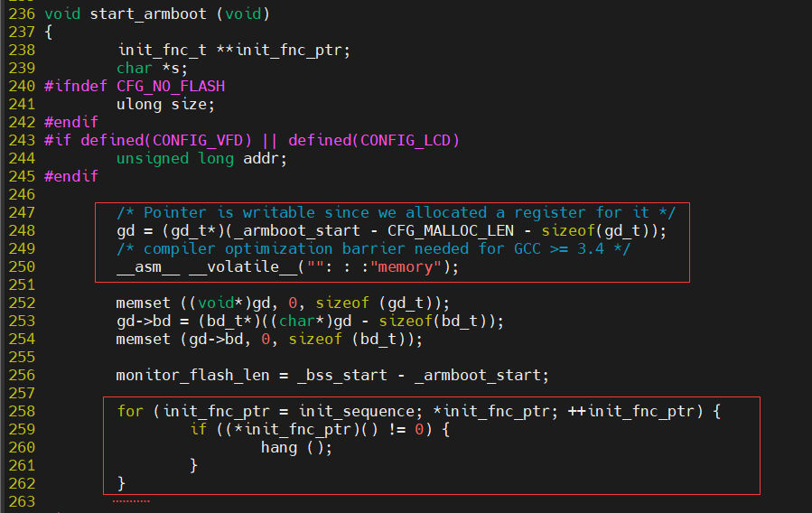The width and height of the screenshot is (812, 513).
Task: Click the 'unsigned long addr;' declaration
Action: pyautogui.click(x=201, y=158)
